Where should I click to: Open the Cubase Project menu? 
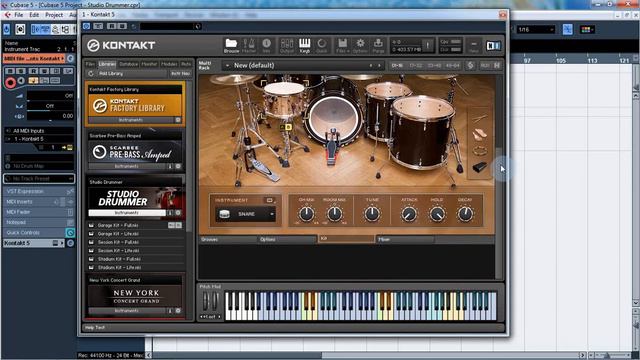pos(54,15)
